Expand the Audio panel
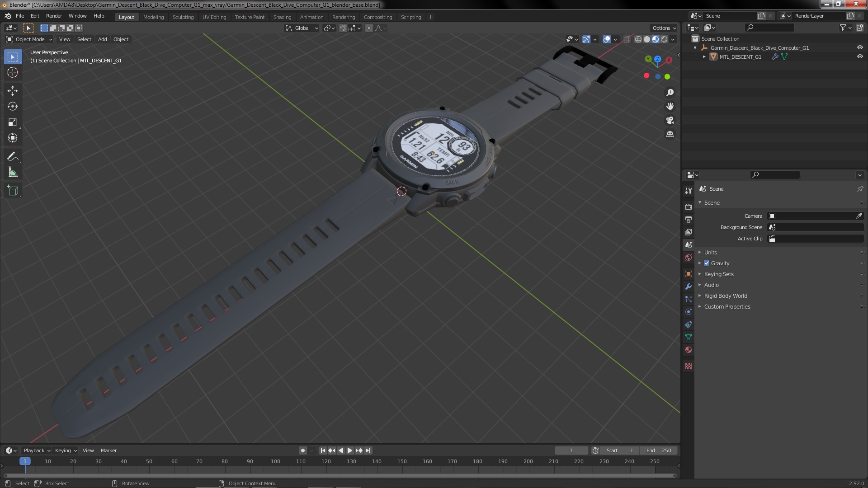Screen dimensions: 868x488 (x=711, y=285)
